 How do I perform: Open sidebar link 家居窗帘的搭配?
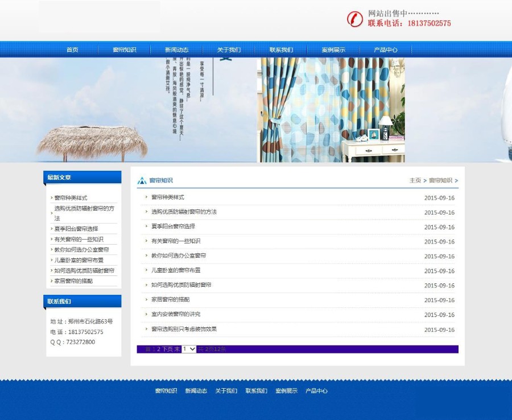click(x=73, y=281)
